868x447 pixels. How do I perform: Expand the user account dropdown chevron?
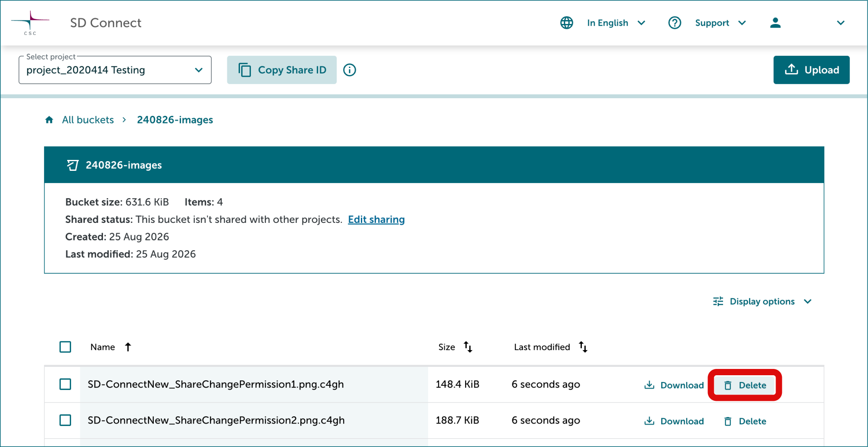tap(840, 23)
